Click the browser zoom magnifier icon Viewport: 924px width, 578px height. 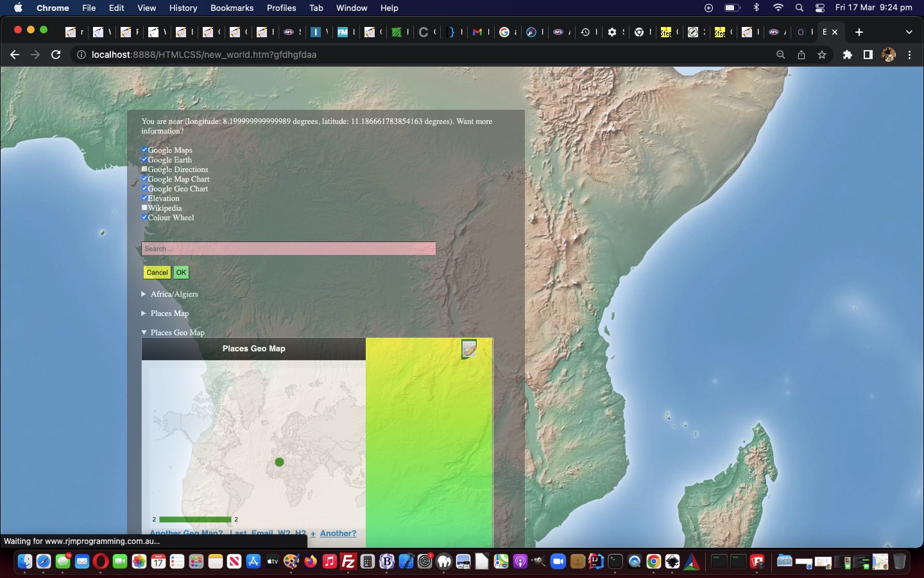coord(781,55)
